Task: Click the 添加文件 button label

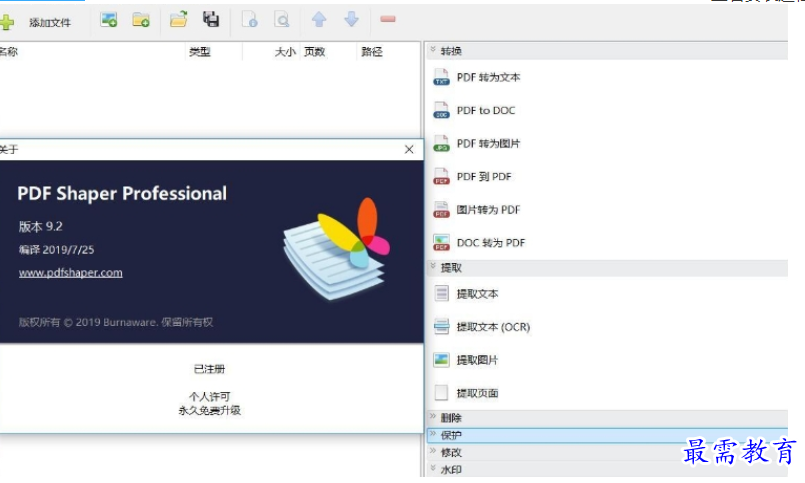Action: 50,23
